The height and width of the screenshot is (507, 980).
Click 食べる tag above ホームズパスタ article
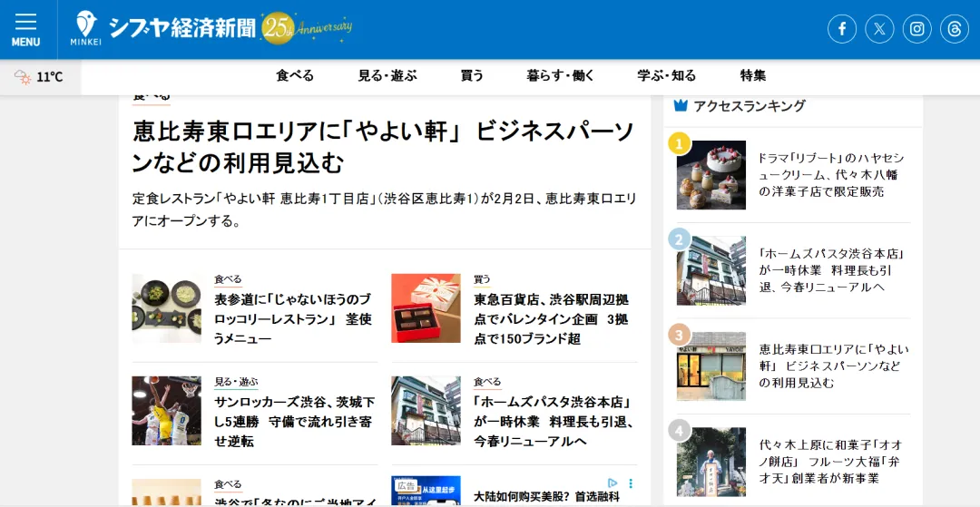point(487,382)
